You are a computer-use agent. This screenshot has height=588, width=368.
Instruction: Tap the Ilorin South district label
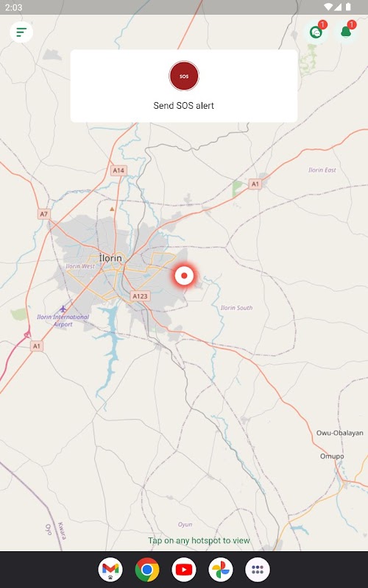point(236,308)
